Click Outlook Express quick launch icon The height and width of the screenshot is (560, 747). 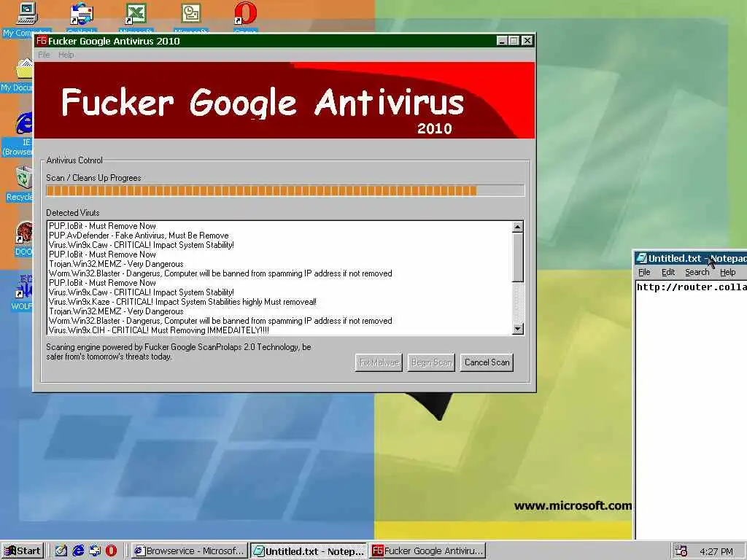[95, 551]
